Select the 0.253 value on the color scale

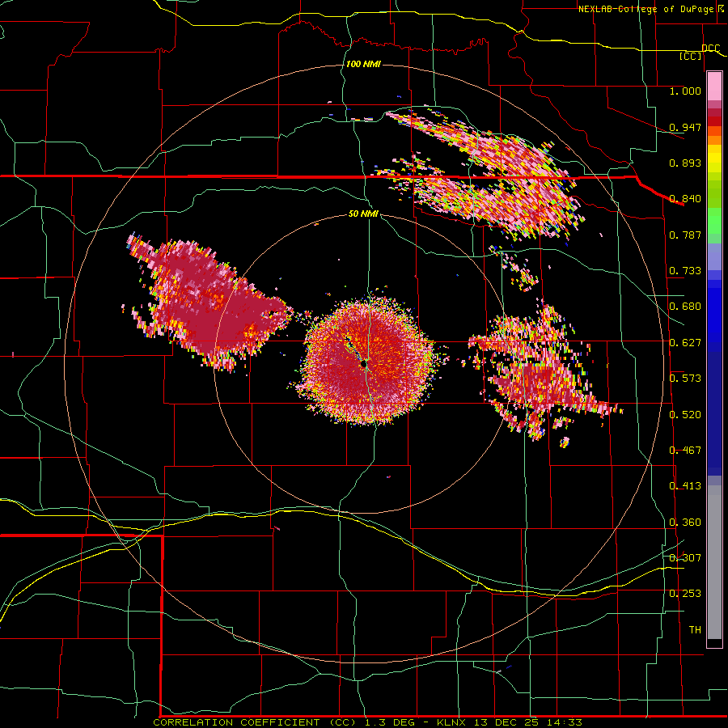(x=685, y=593)
